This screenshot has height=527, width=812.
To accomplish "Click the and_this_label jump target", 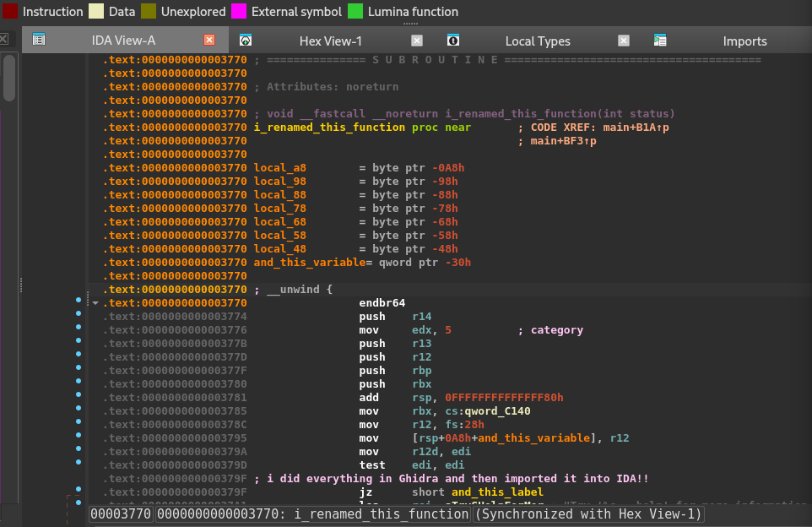I will click(x=496, y=492).
